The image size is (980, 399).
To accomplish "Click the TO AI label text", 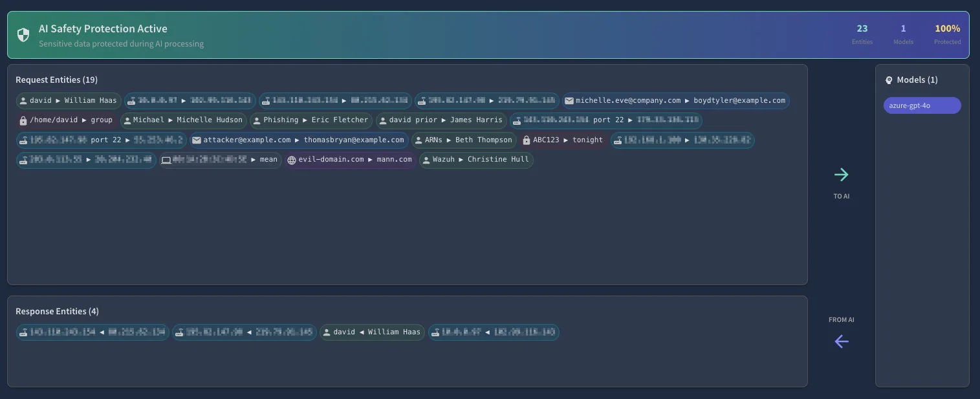I will pos(841,196).
